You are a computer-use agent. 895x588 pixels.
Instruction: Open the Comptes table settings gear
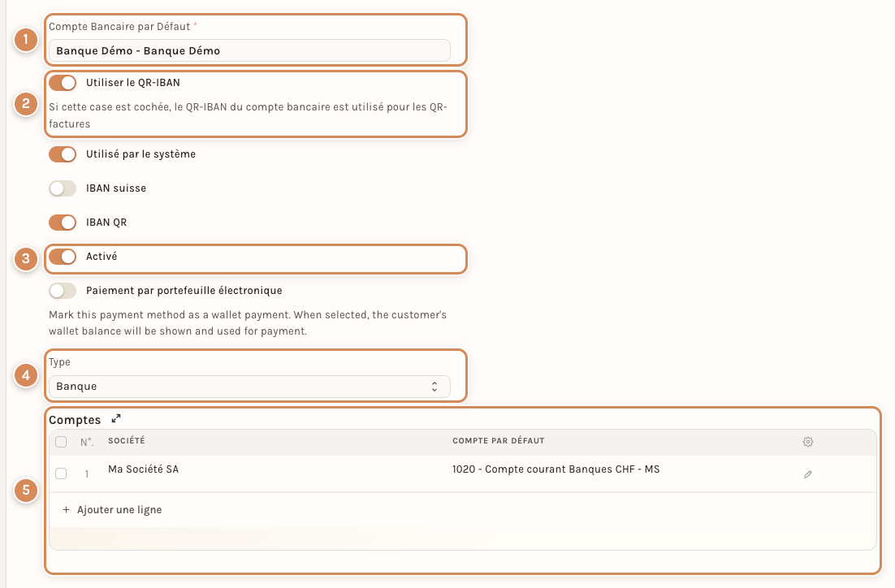coord(807,441)
